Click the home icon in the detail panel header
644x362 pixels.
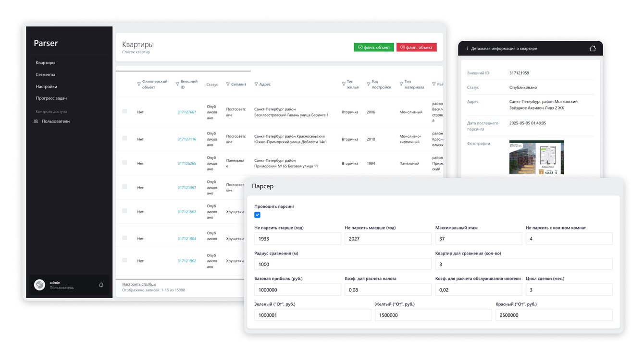tap(593, 48)
